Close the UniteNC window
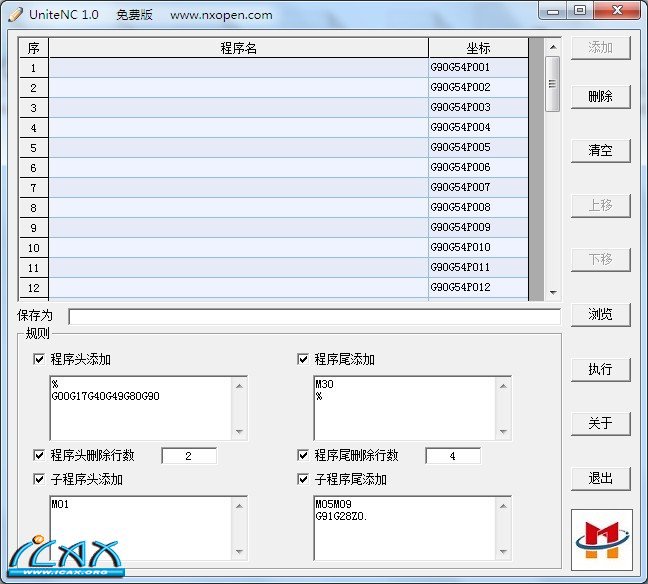648x584 pixels. tap(617, 10)
